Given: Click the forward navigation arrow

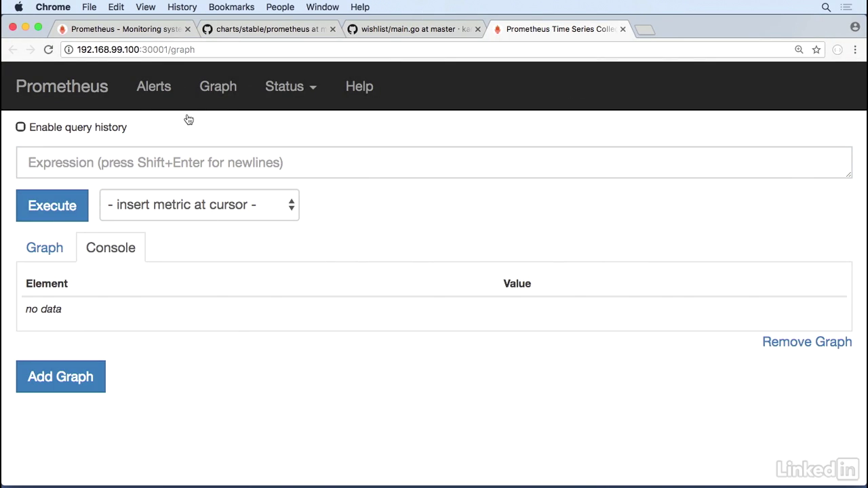Looking at the screenshot, I should pos(31,49).
